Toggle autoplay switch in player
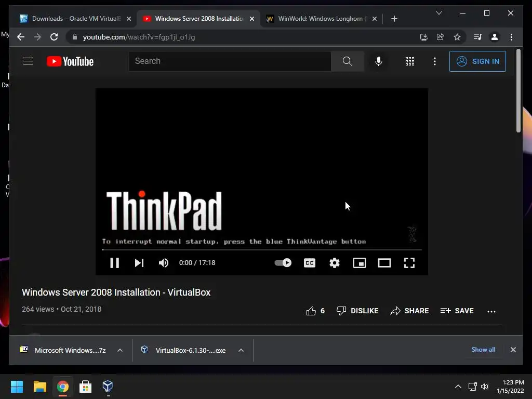The width and height of the screenshot is (532, 399). [x=283, y=262]
